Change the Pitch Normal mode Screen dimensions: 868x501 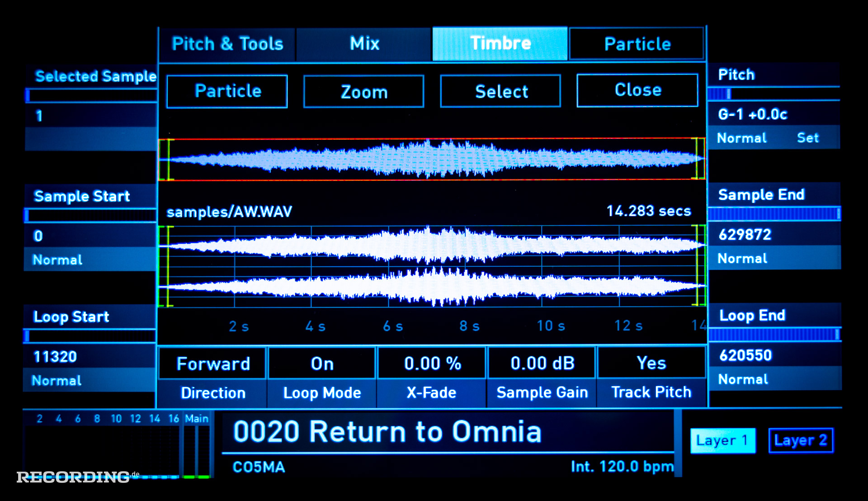coord(742,138)
